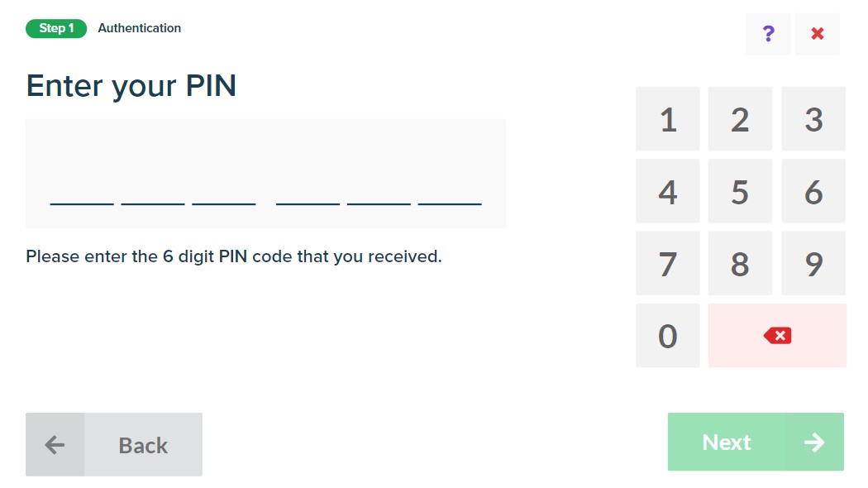868x488 pixels.
Task: Click the purple question mark help icon
Action: [768, 34]
